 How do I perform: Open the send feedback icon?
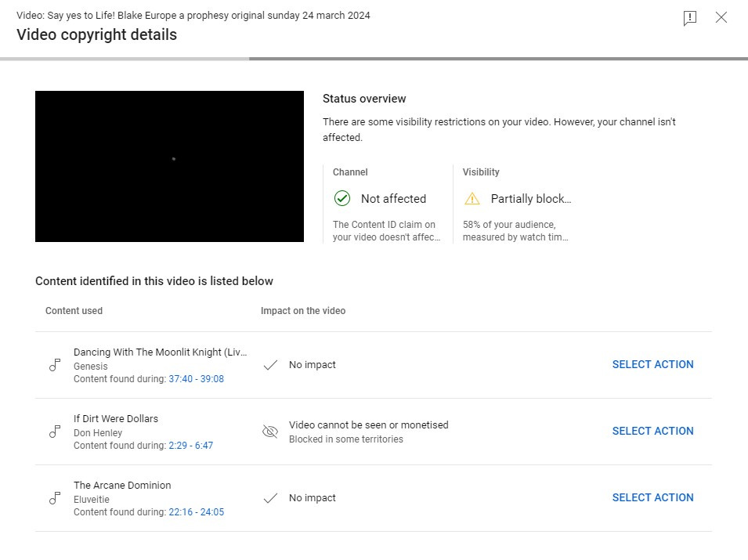coord(690,18)
